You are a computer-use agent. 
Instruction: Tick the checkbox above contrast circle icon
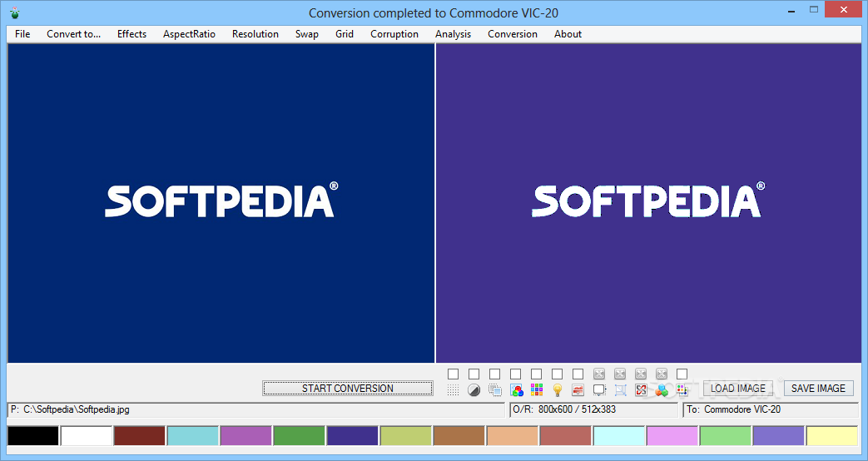(x=474, y=374)
